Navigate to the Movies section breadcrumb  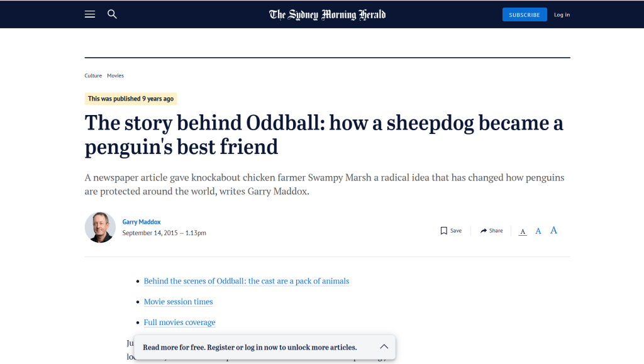click(x=116, y=75)
